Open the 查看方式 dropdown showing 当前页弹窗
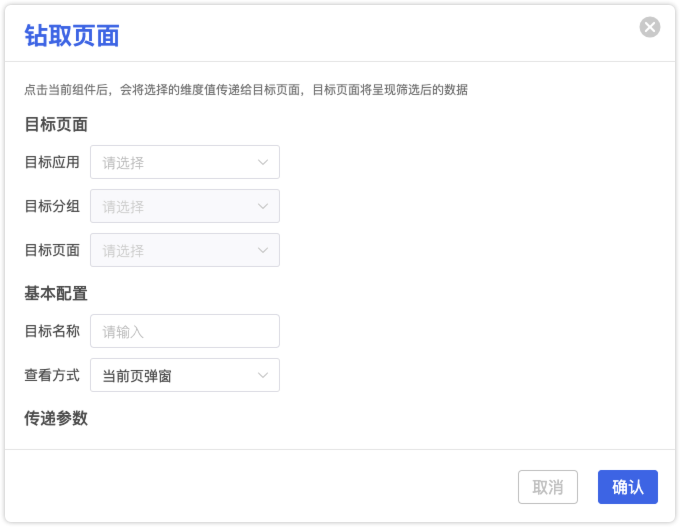Image resolution: width=680 pixels, height=527 pixels. point(185,375)
